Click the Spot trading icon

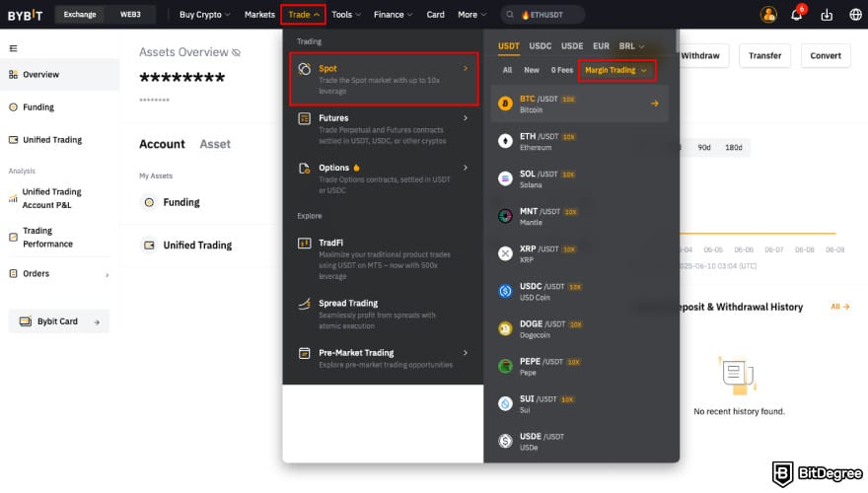click(x=305, y=69)
